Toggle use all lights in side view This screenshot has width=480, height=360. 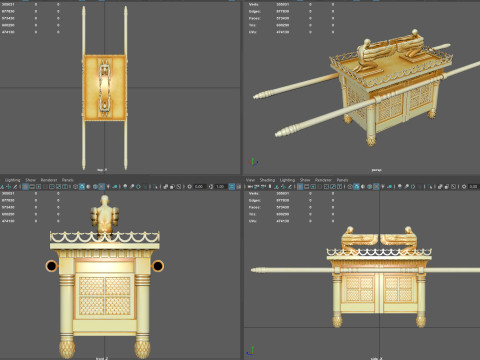383,187
